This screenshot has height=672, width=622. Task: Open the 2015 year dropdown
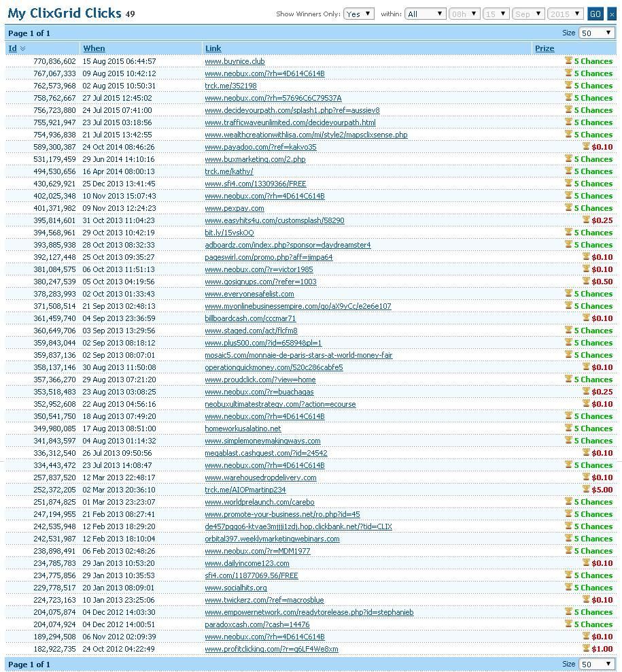click(566, 14)
